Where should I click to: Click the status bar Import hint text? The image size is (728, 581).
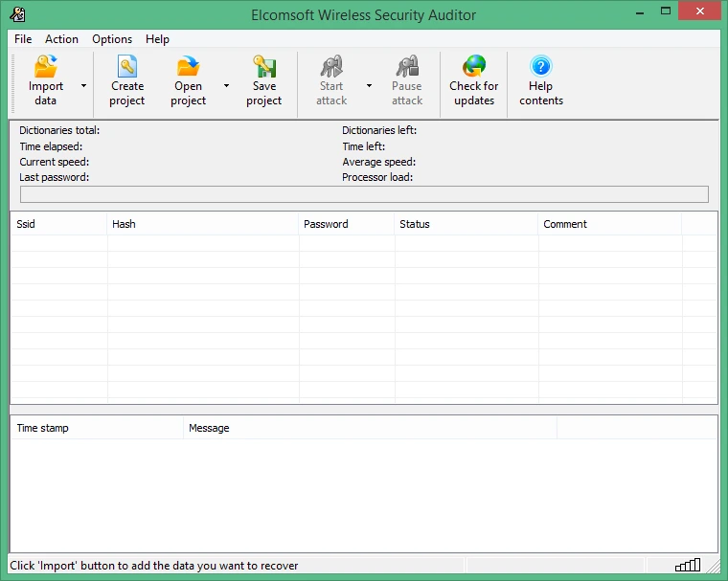154,566
